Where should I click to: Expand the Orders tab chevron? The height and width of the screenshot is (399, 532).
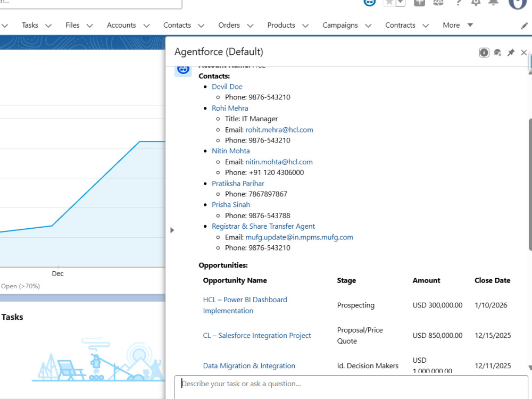(251, 26)
